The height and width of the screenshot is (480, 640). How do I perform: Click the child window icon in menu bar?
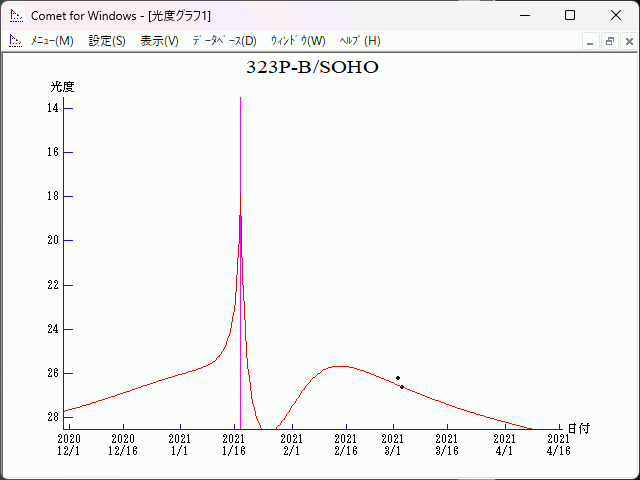[16, 41]
